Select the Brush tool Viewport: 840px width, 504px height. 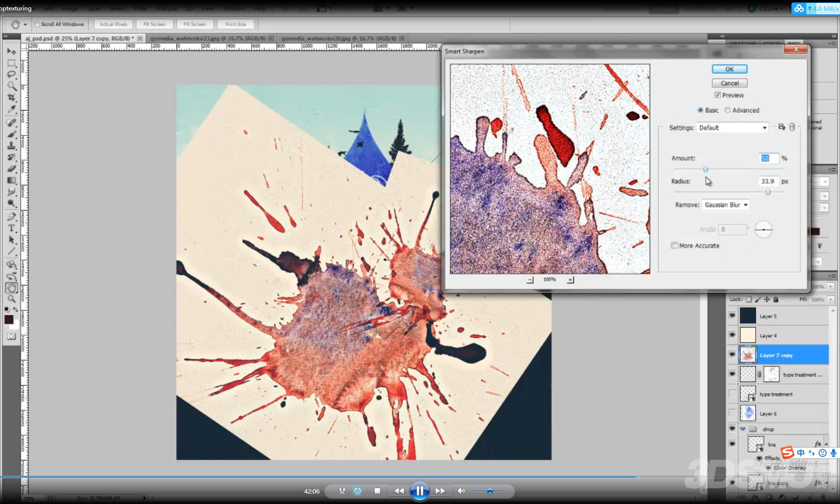11,134
